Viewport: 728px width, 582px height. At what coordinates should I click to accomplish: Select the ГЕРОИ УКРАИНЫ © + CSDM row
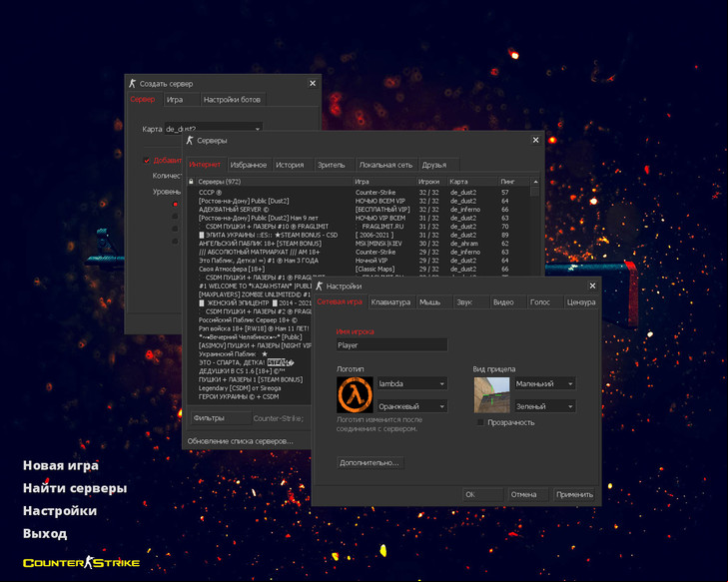tap(250, 396)
